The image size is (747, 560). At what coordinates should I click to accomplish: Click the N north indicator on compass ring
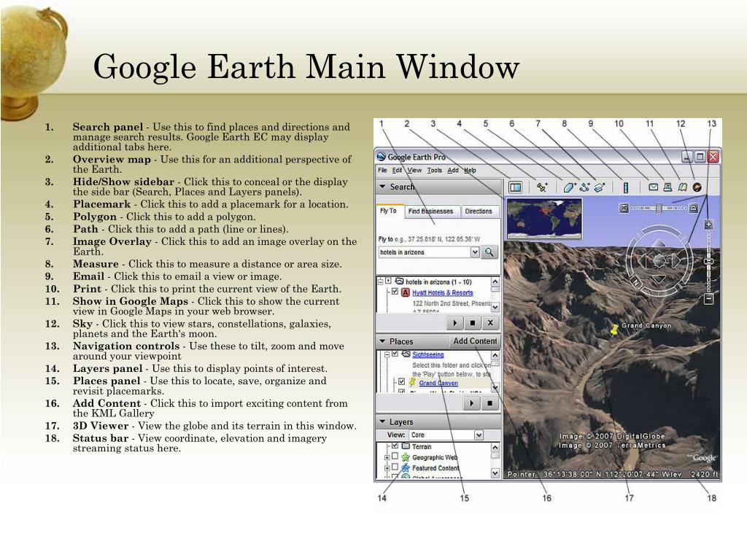[x=635, y=282]
